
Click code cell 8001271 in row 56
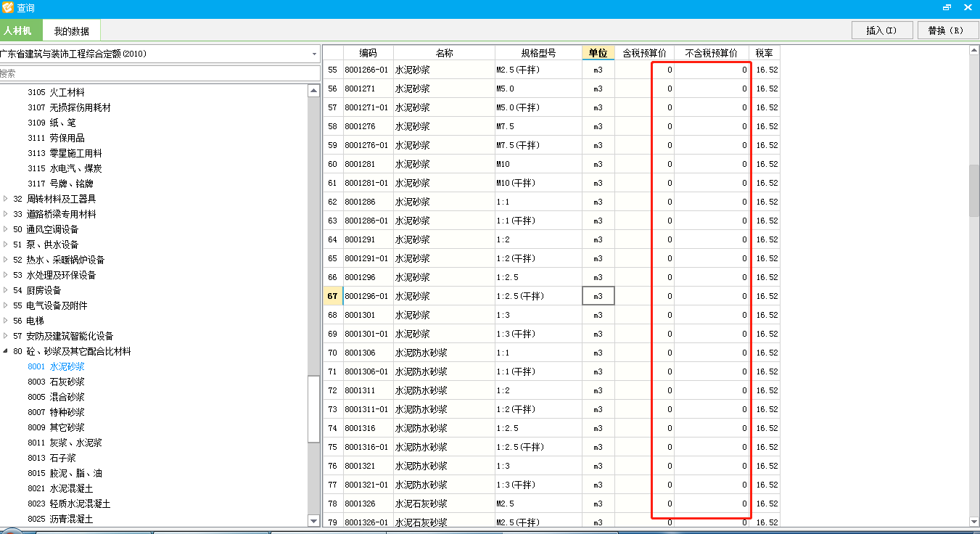pos(368,89)
